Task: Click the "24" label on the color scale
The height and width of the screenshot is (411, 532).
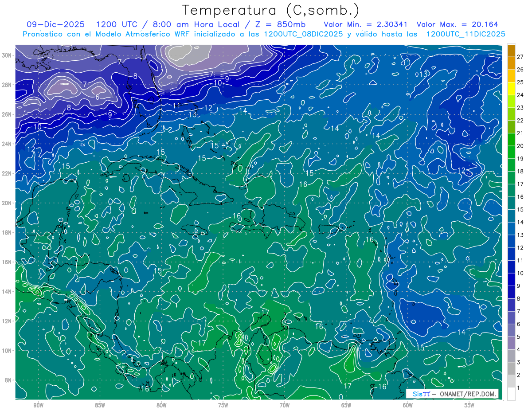Action: tap(520, 95)
